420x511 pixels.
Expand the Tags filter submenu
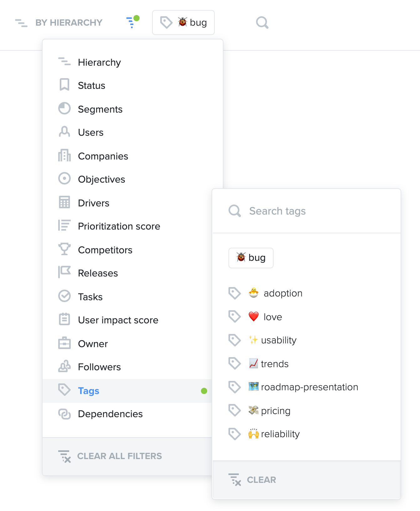click(x=127, y=391)
